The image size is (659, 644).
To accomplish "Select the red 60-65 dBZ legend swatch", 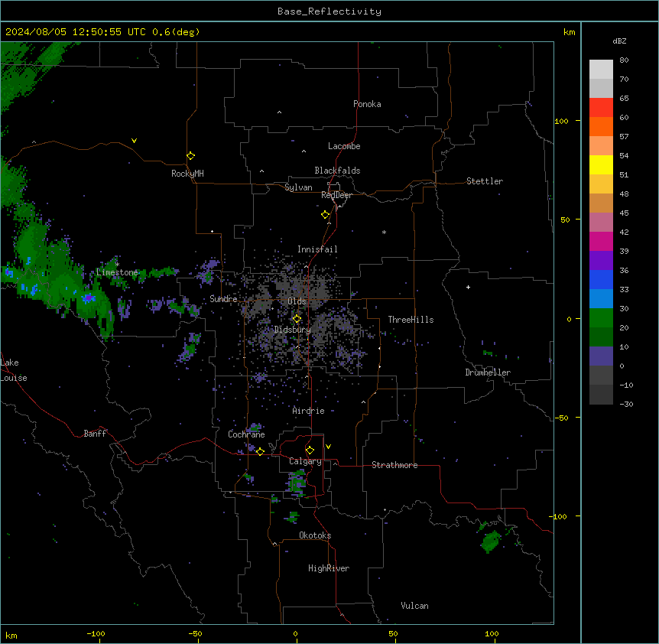I will click(601, 108).
